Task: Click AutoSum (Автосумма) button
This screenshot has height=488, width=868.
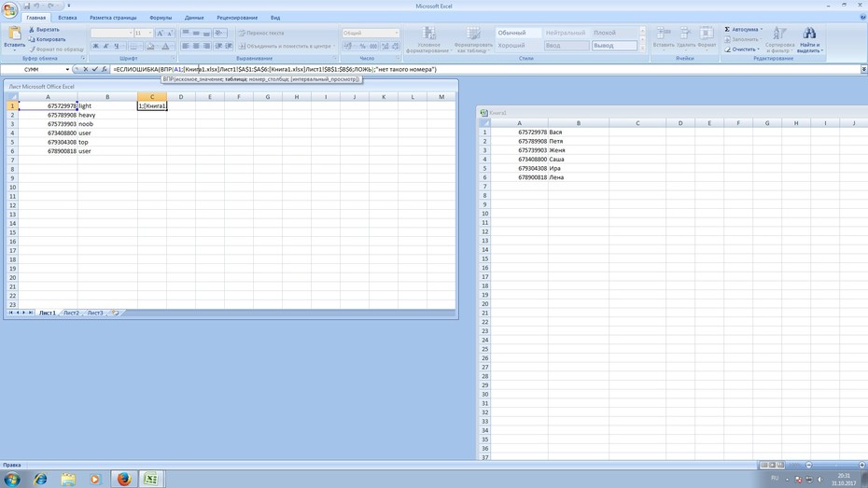Action: 744,29
